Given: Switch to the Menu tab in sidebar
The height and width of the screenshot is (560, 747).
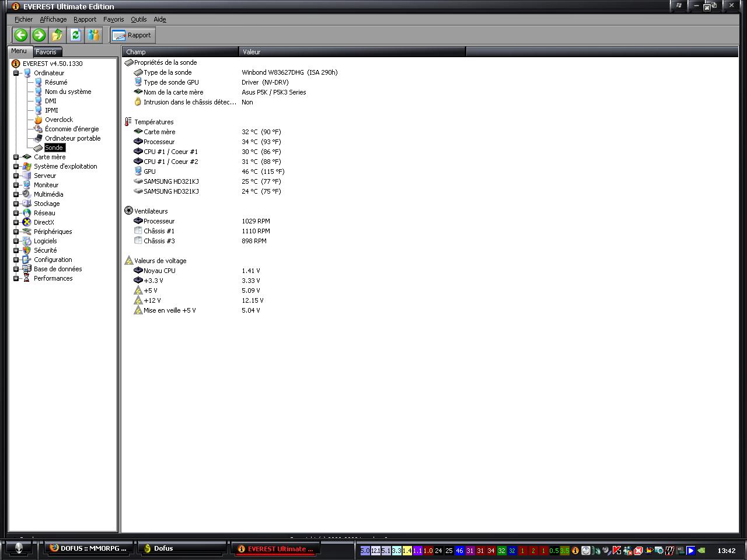Looking at the screenshot, I should (19, 51).
